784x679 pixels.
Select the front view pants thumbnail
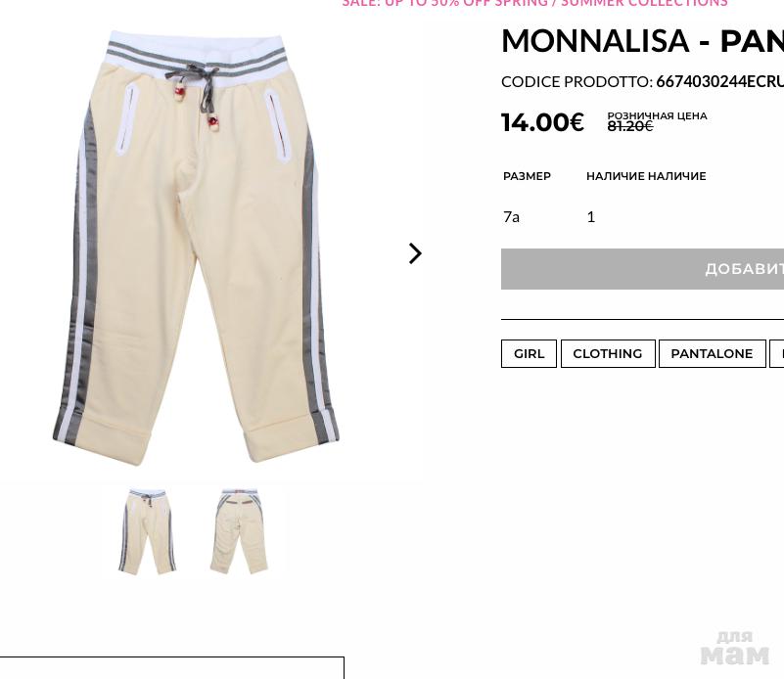147,532
